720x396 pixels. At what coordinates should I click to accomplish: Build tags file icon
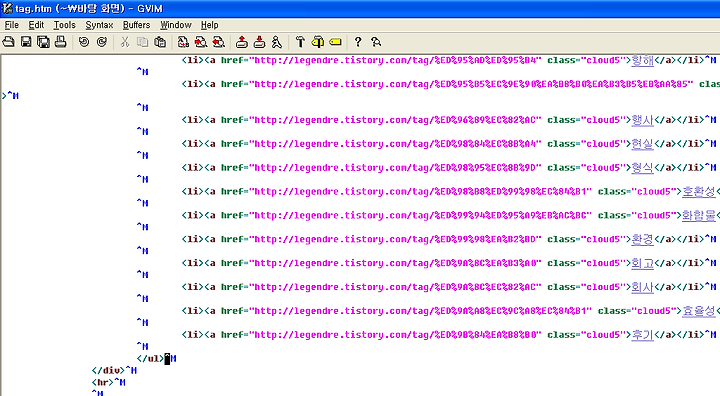tap(318, 42)
